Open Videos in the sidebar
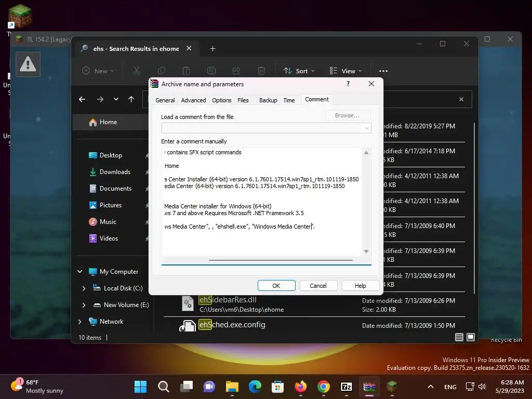 coord(109,238)
